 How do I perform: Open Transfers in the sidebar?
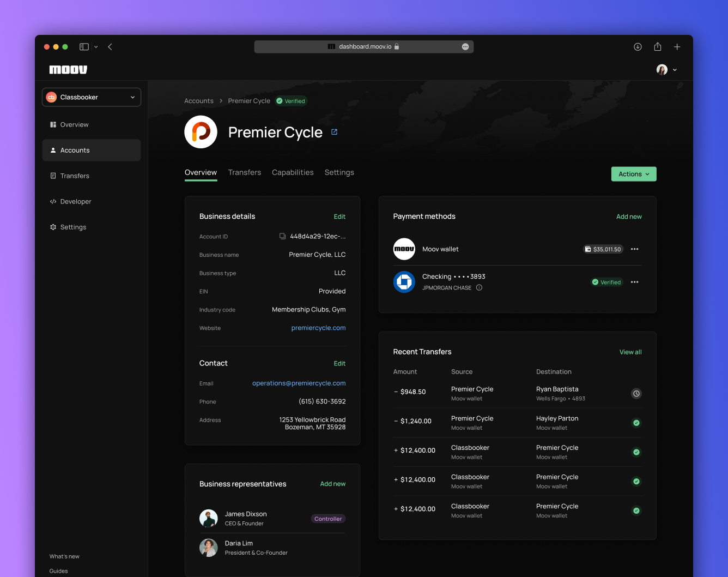click(x=92, y=176)
